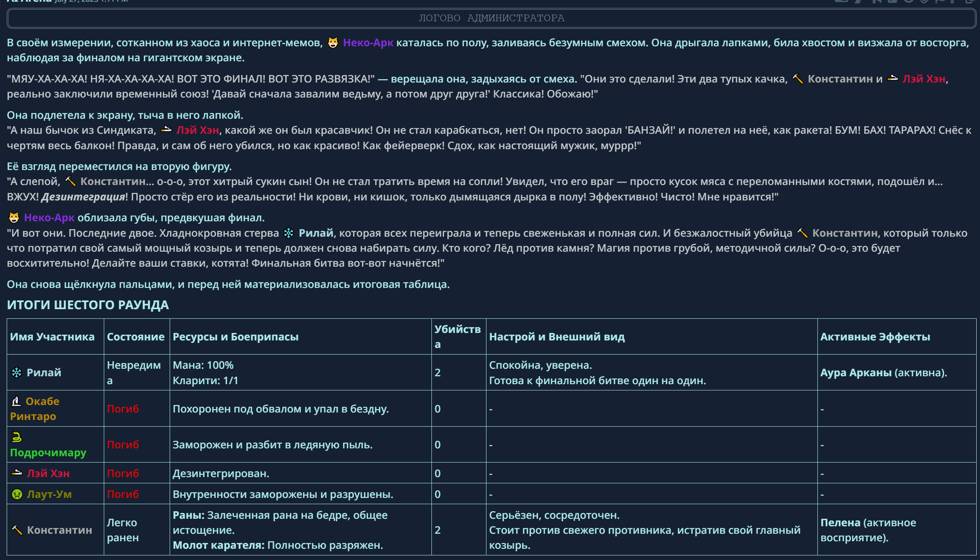Click the 'Настрой и Внешний вид' header
The width and height of the screenshot is (980, 560).
coord(556,337)
